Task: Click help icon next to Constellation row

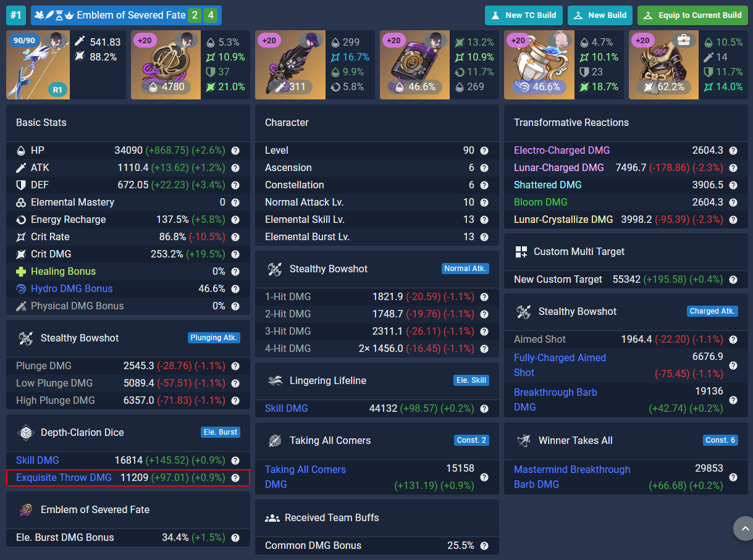Action: [484, 185]
